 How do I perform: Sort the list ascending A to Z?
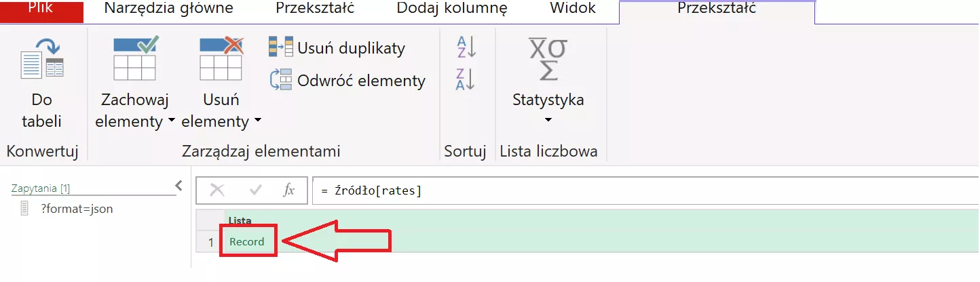[x=466, y=46]
